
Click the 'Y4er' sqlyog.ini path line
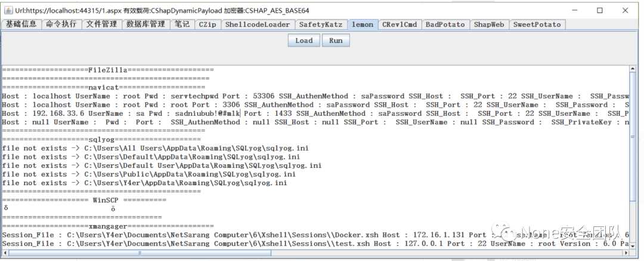point(144,183)
